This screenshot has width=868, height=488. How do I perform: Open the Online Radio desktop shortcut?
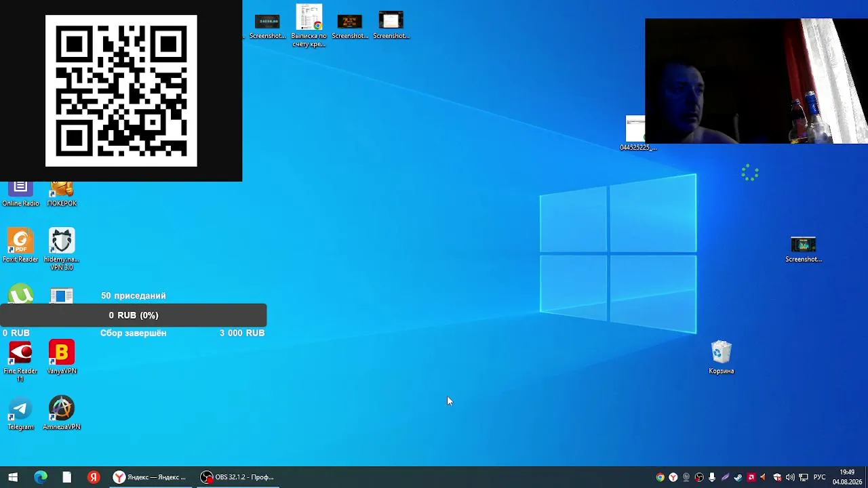pyautogui.click(x=20, y=193)
